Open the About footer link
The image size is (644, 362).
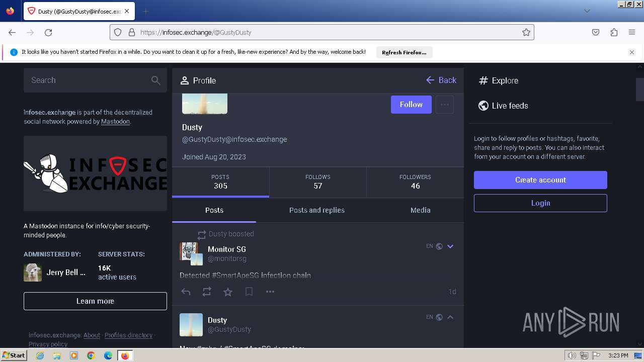pyautogui.click(x=92, y=335)
